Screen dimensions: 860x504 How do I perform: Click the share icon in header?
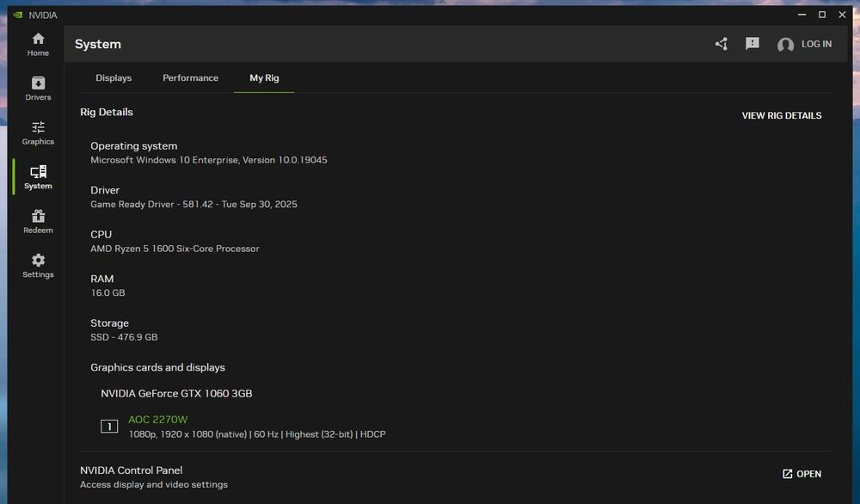coord(722,44)
